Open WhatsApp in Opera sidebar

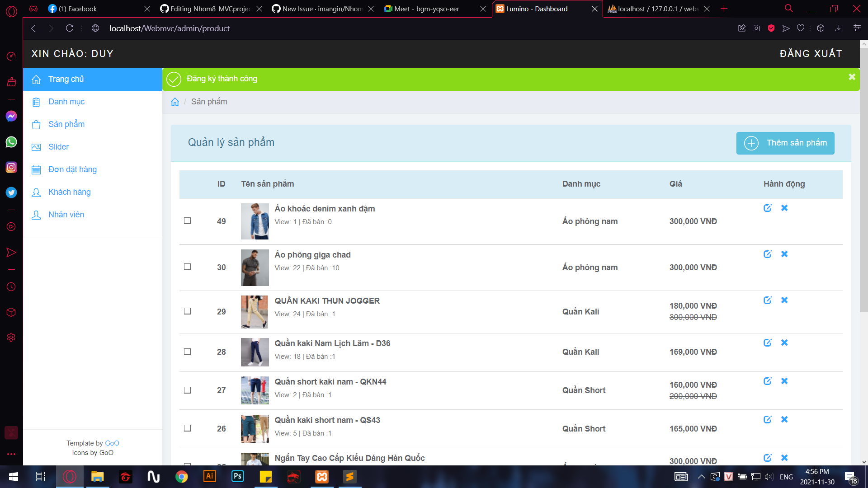(x=11, y=142)
